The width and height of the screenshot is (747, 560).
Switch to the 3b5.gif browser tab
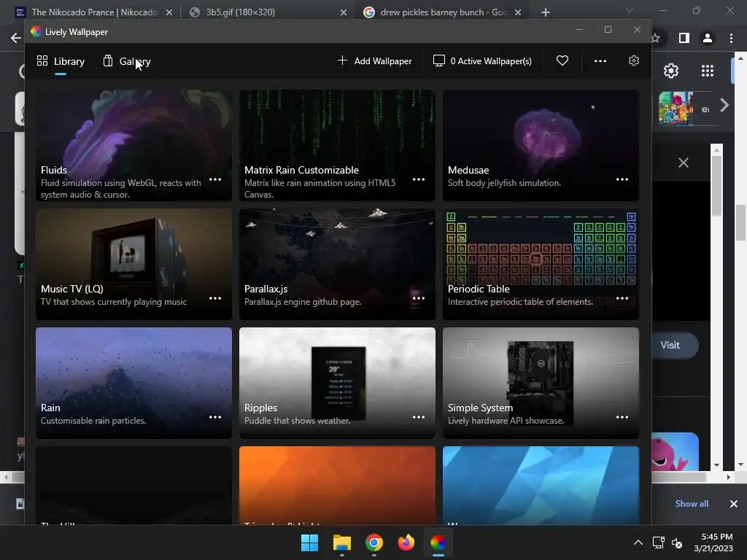pyautogui.click(x=267, y=12)
